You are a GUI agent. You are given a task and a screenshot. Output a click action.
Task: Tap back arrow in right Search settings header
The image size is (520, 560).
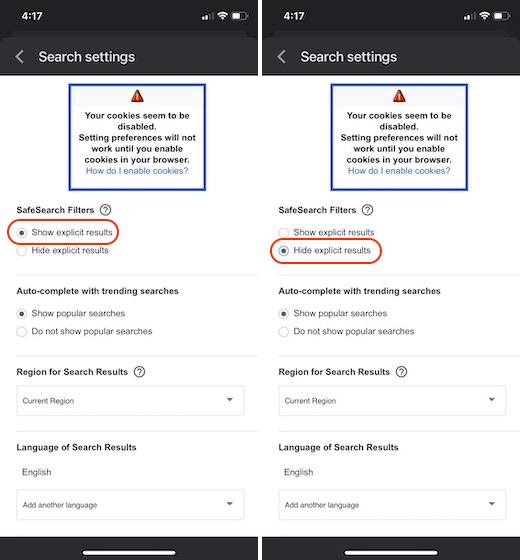(x=281, y=57)
